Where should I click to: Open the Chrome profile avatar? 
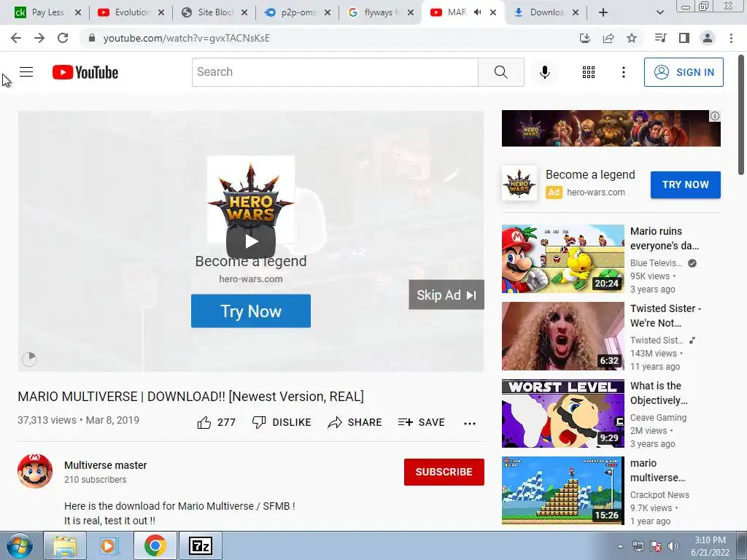coord(708,38)
